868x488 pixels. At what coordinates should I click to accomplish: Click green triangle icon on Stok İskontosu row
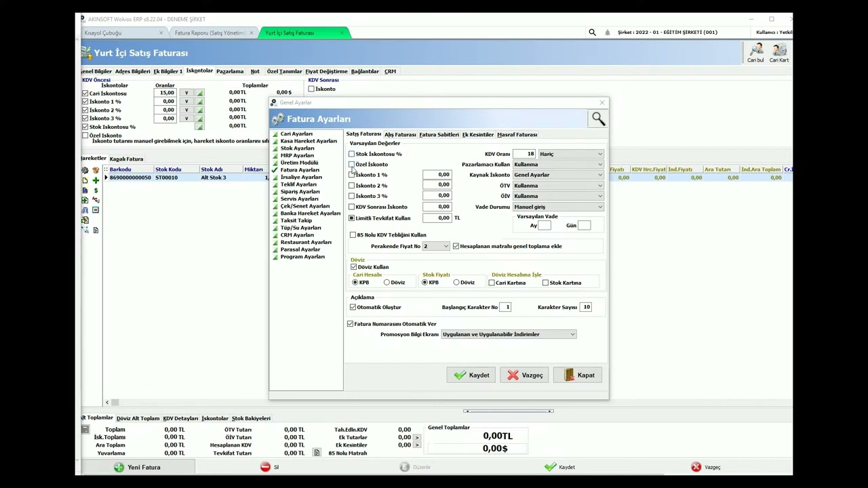(x=199, y=127)
